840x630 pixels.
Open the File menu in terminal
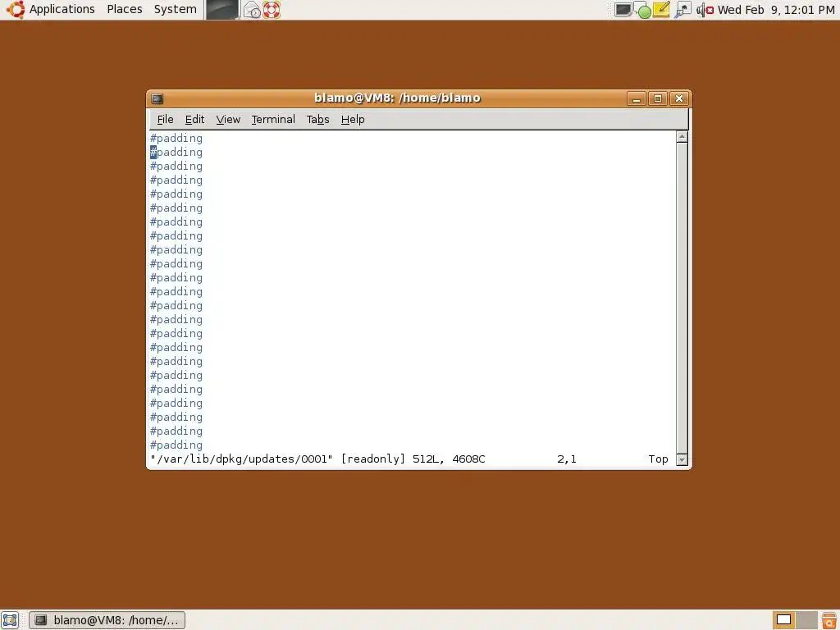click(x=165, y=120)
